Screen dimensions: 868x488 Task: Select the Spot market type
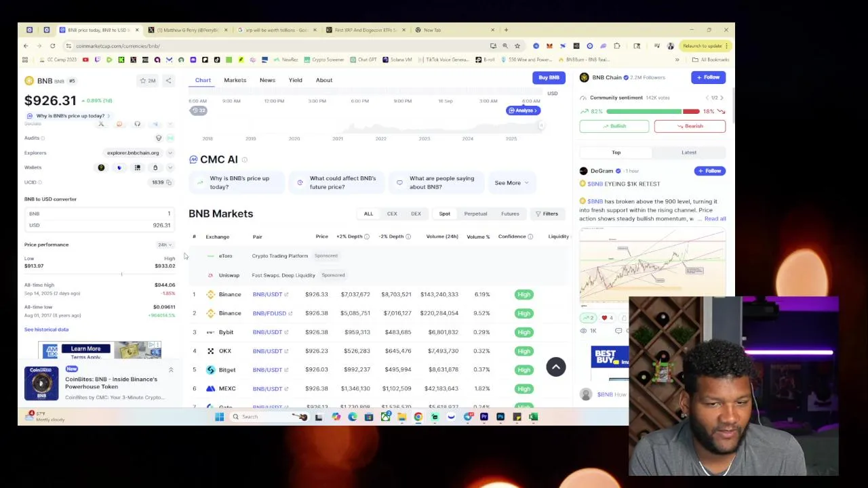(x=444, y=214)
